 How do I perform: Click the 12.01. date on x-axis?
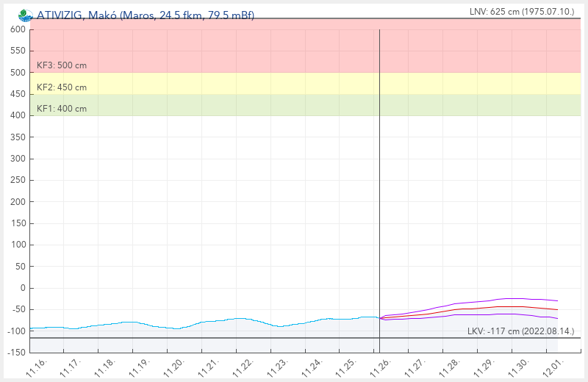(555, 365)
